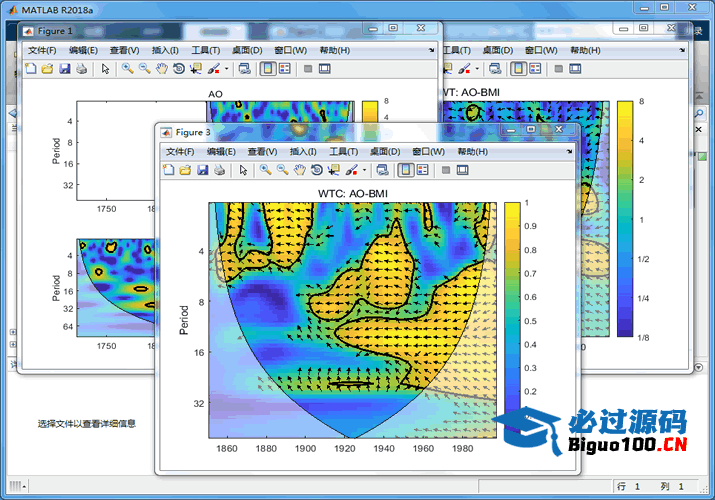Click the Zoom In icon in Figure 3
This screenshot has width=715, height=500.
265,170
